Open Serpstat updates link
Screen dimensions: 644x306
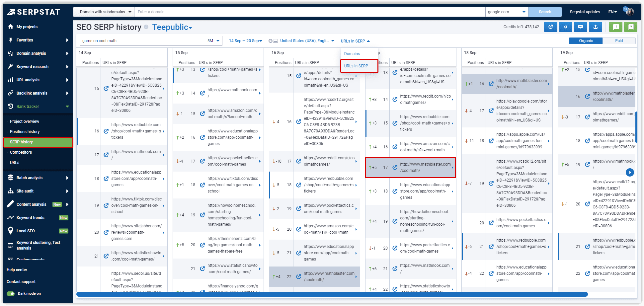(x=585, y=12)
